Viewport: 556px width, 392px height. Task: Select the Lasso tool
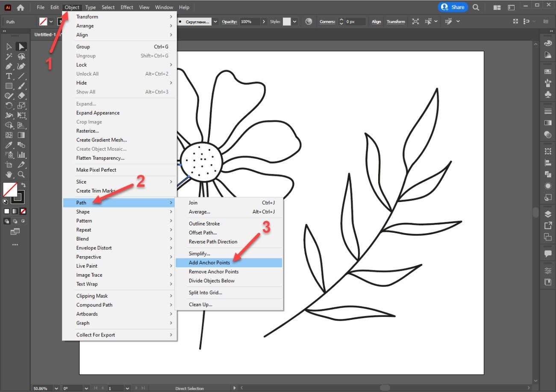click(21, 56)
